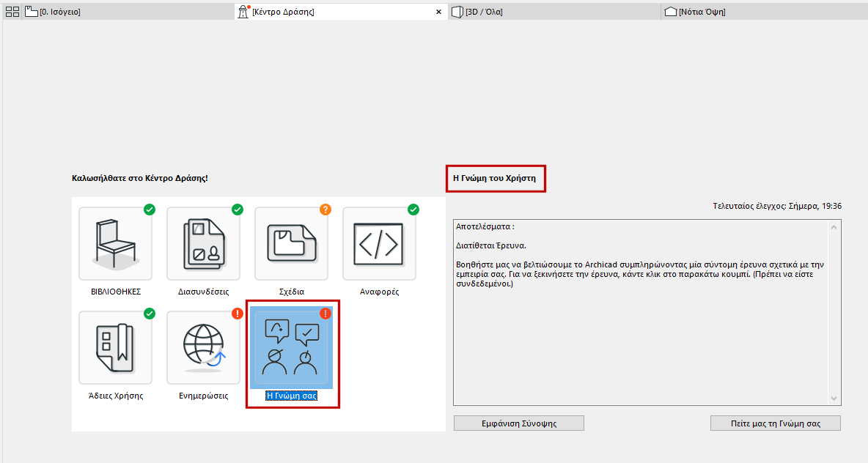Click the results scrollbar down arrow
Viewport: 868px width, 463px height.
tap(834, 399)
